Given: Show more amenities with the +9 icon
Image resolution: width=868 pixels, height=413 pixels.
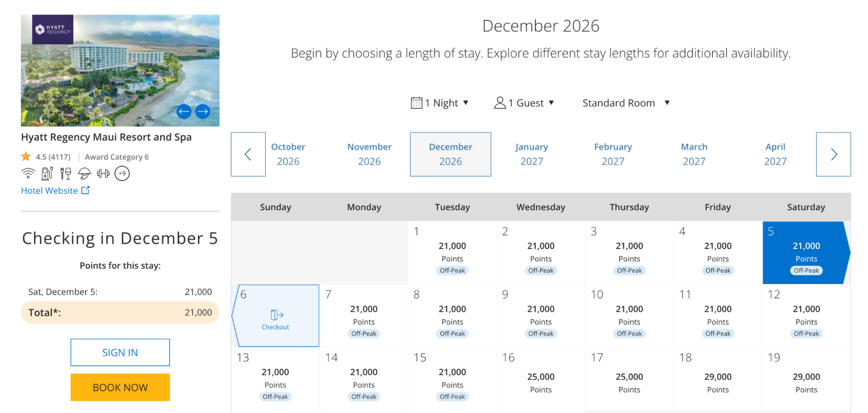Looking at the screenshot, I should (122, 174).
